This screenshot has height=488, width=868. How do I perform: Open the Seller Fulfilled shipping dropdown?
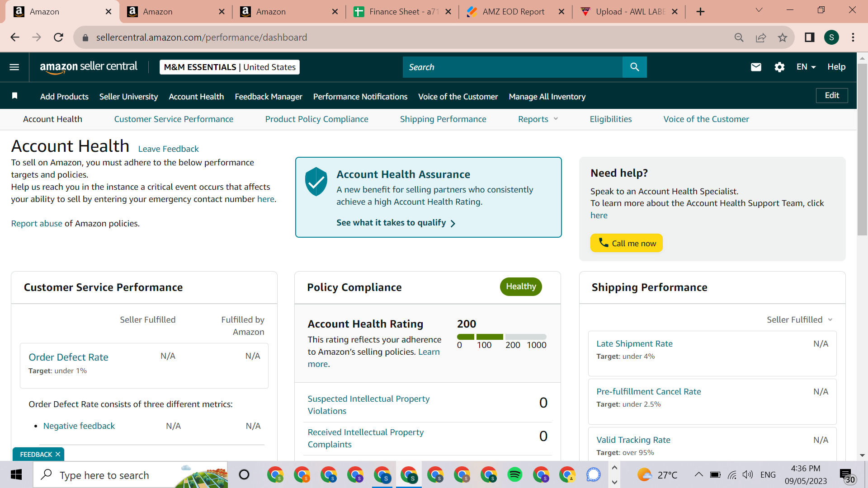point(799,320)
